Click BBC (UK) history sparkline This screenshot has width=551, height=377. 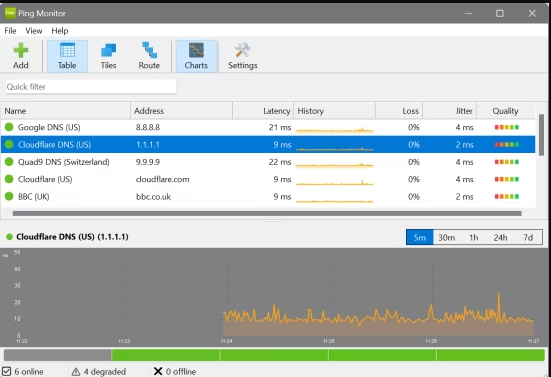click(x=335, y=200)
